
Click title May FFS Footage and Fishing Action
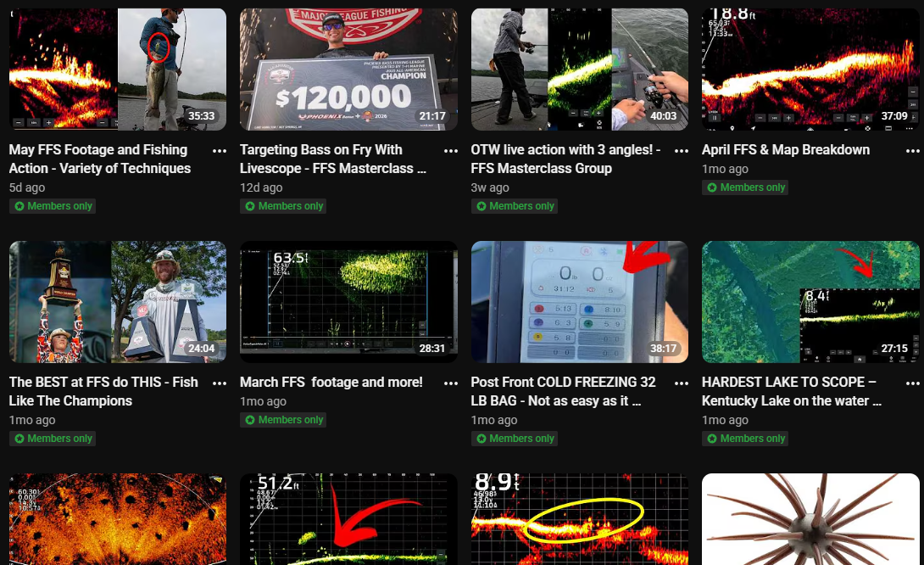coord(100,159)
